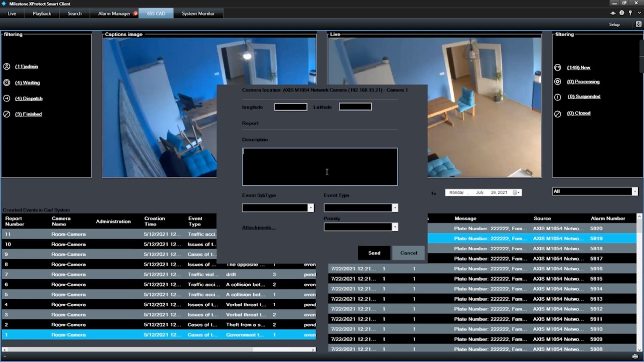Viewport: 644px width, 362px height.
Task: Filter by (149) New link
Action: tap(579, 68)
